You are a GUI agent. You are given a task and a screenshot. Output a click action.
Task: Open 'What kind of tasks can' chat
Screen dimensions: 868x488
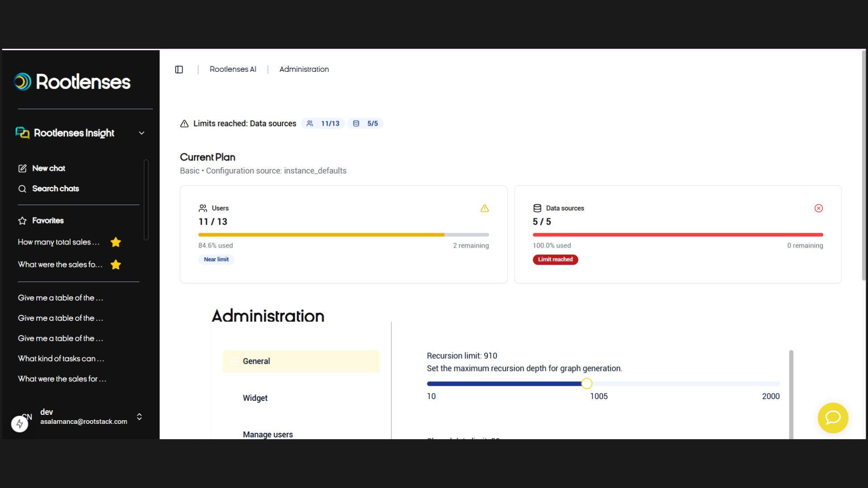(61, 359)
